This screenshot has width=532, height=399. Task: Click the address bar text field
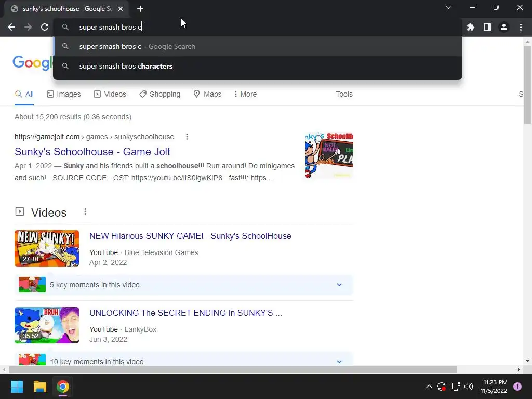[x=258, y=27]
